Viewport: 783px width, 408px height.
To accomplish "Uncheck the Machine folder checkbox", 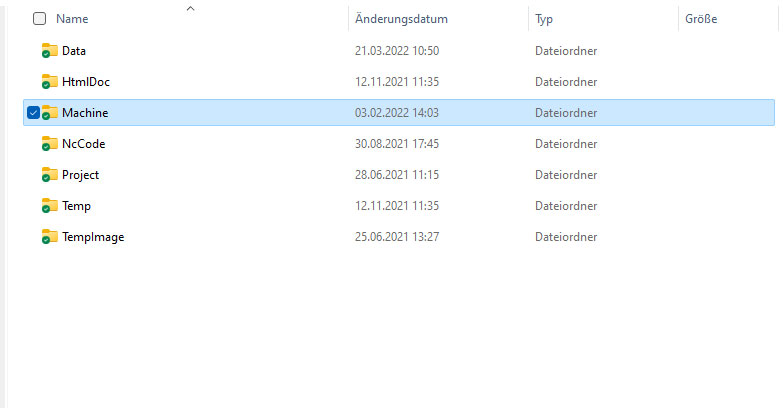I will pyautogui.click(x=33, y=113).
